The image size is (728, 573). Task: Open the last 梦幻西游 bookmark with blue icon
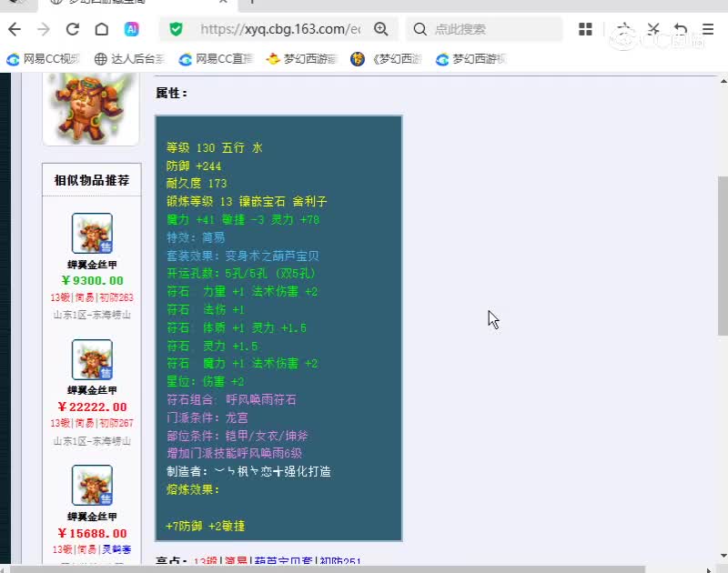click(x=471, y=59)
